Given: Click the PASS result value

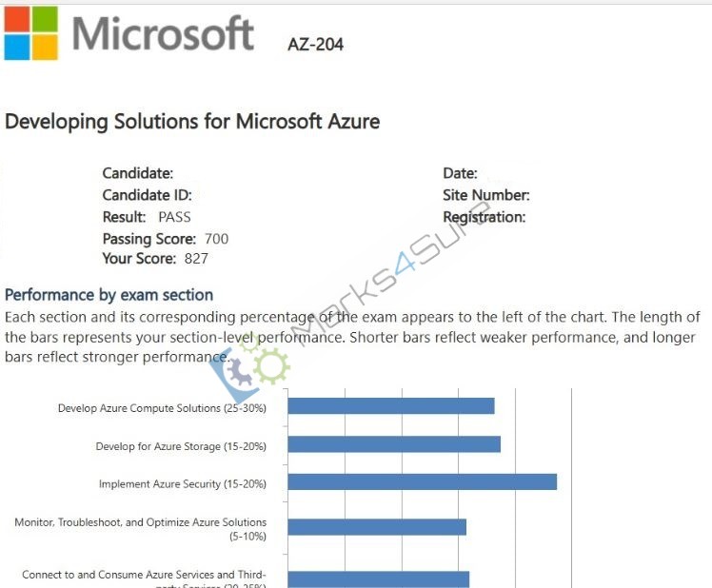Looking at the screenshot, I should tap(174, 217).
